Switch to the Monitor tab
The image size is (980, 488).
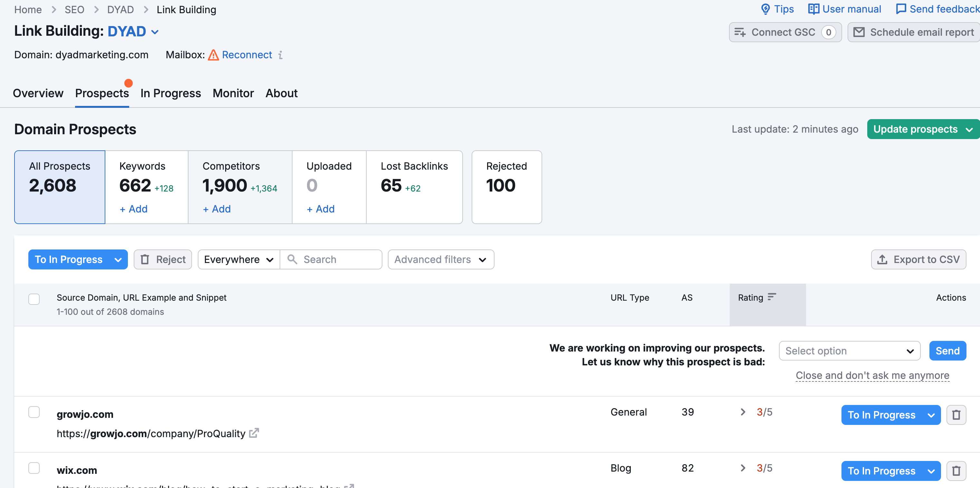point(233,93)
